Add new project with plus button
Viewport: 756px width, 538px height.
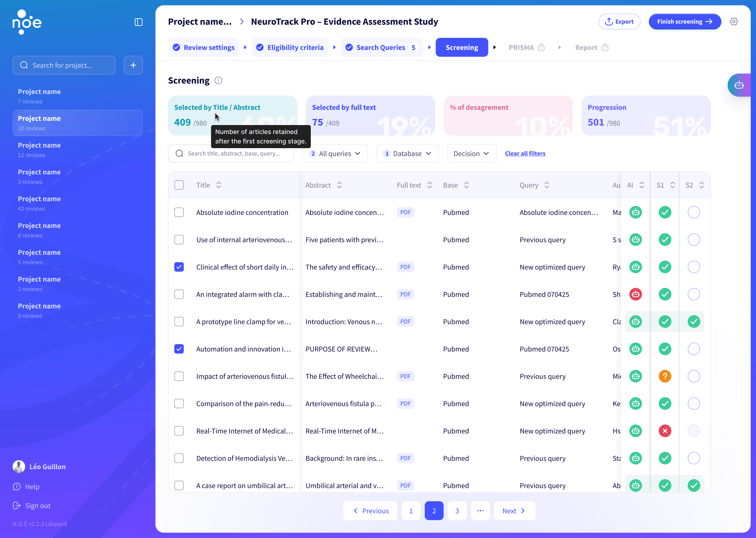(x=133, y=65)
